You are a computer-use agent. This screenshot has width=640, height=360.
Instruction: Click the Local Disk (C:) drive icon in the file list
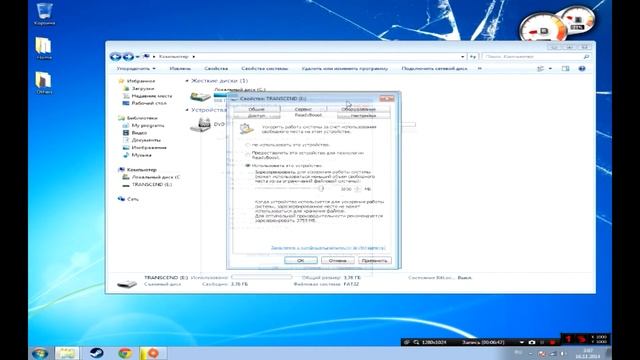click(200, 97)
